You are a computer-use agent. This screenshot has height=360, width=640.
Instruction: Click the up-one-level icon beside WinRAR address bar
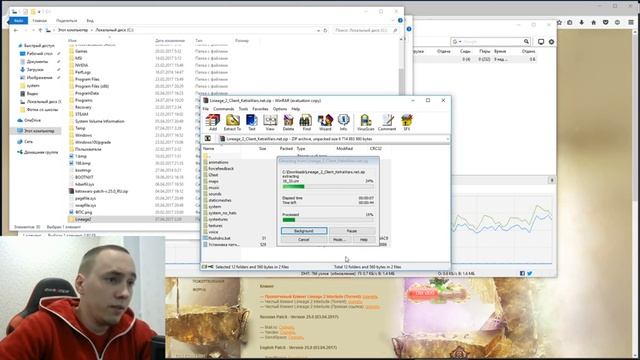click(x=208, y=139)
